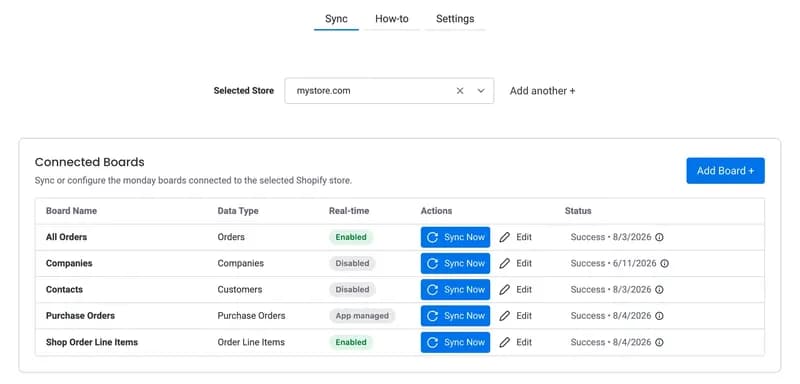800x384 pixels.
Task: Expand the Selected Store dropdown chevron
Action: point(481,91)
